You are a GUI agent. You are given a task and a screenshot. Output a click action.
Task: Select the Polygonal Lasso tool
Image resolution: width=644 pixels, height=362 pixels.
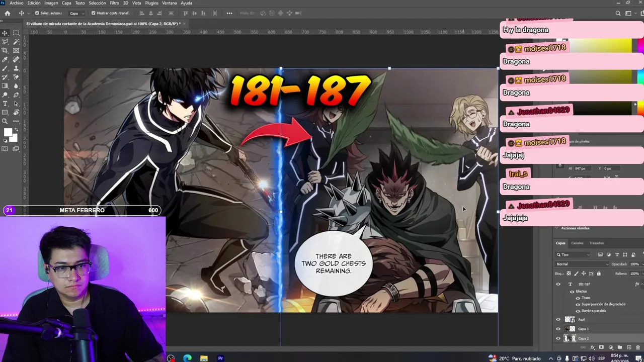click(5, 42)
